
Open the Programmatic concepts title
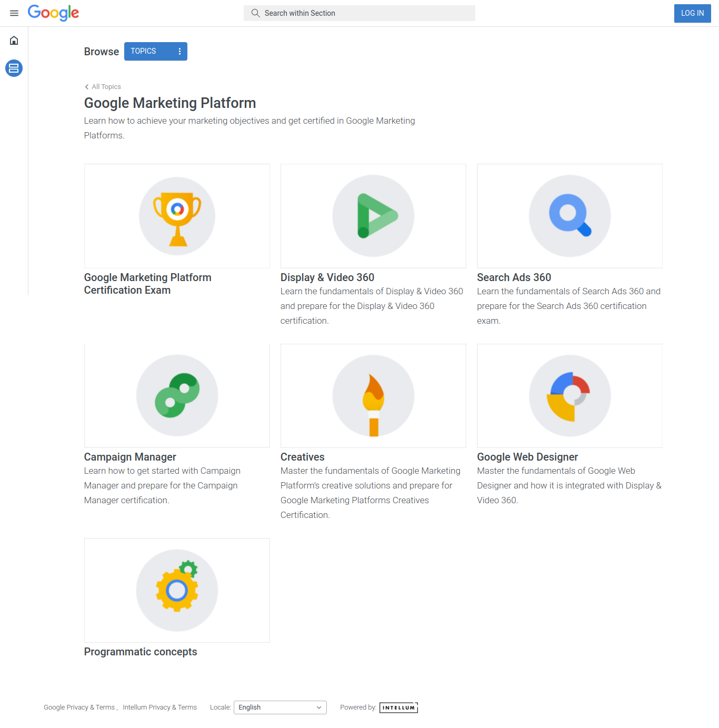click(141, 652)
